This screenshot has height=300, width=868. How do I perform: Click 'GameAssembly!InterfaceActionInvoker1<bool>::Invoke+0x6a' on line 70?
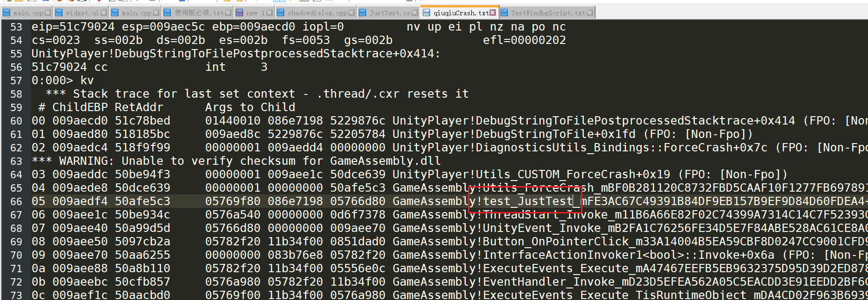point(583,255)
